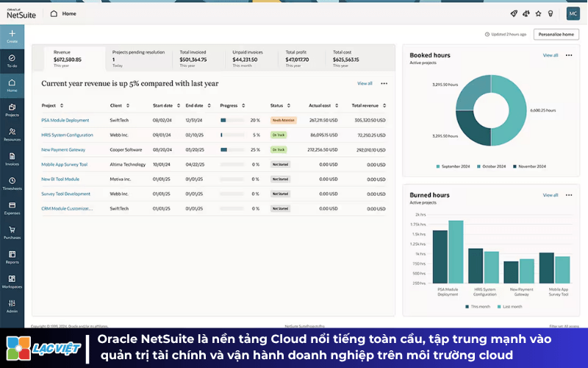This screenshot has width=588, height=368.
Task: Open the To-do sidebar item
Action: (12, 60)
